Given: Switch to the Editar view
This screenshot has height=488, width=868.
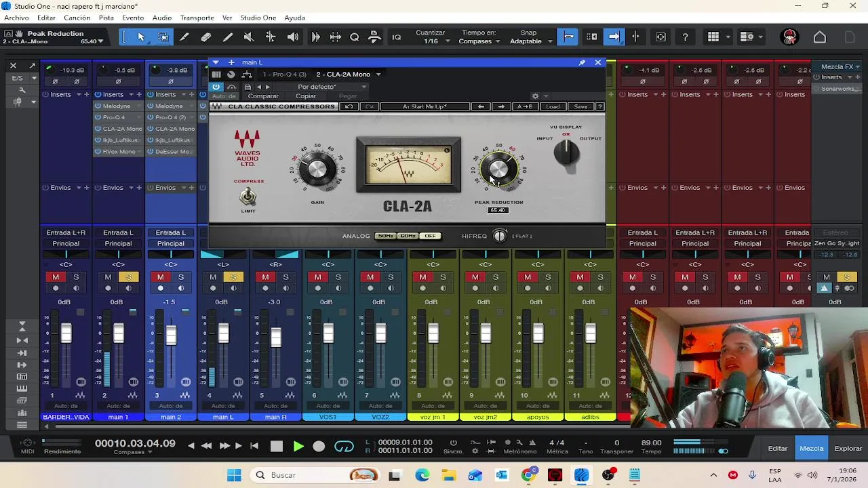Looking at the screenshot, I should (x=778, y=449).
